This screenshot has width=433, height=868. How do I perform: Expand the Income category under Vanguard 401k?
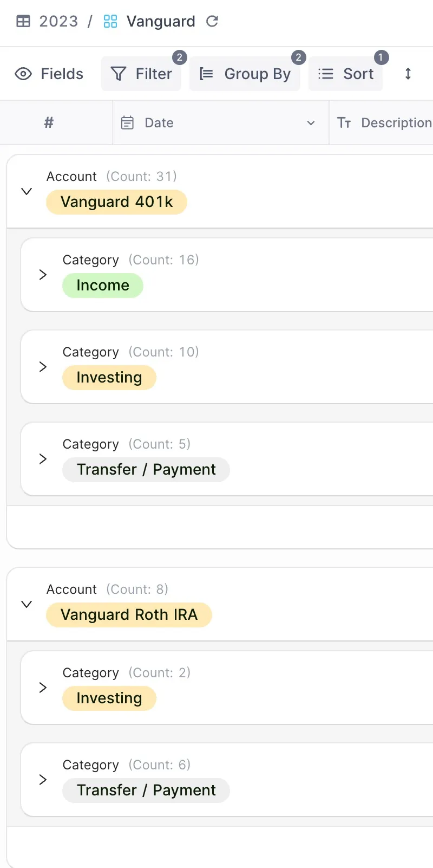[43, 275]
